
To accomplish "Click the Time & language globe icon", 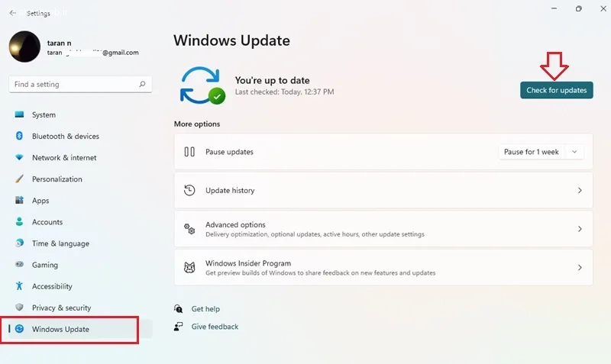I will point(19,243).
